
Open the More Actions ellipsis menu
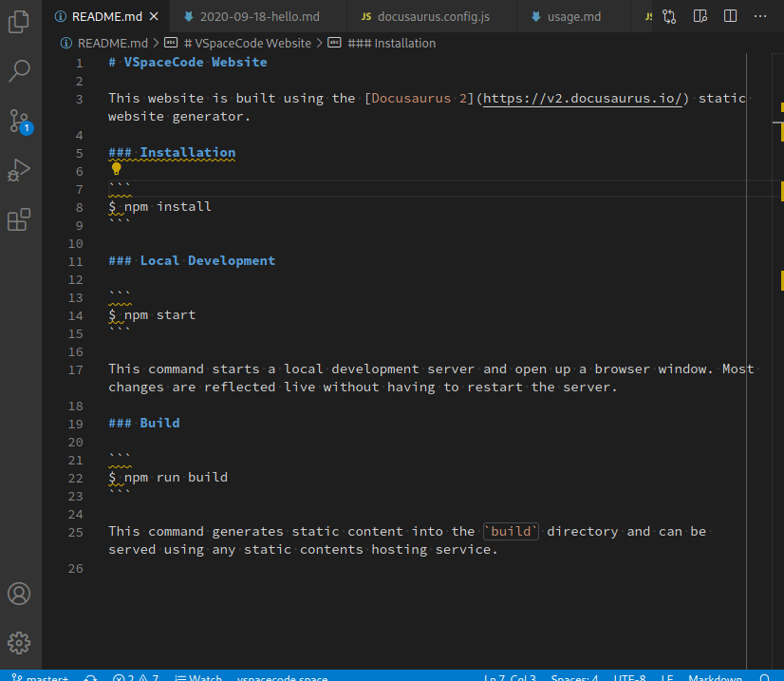coord(760,16)
